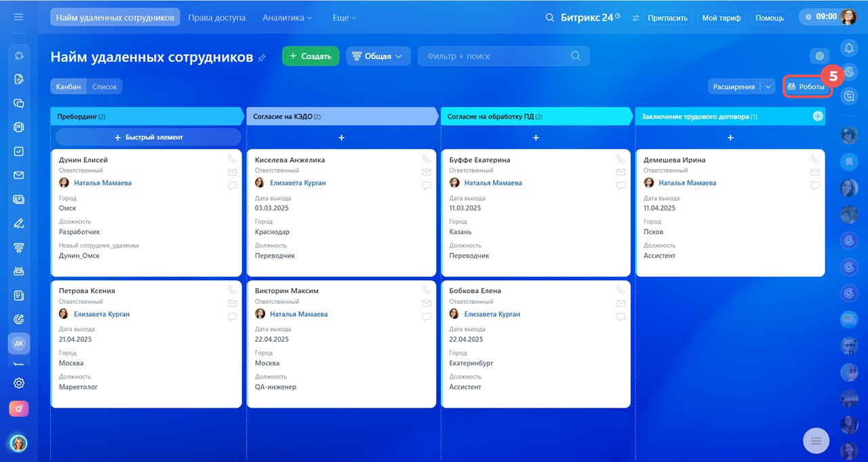Click the pin icon beside page title

click(262, 58)
